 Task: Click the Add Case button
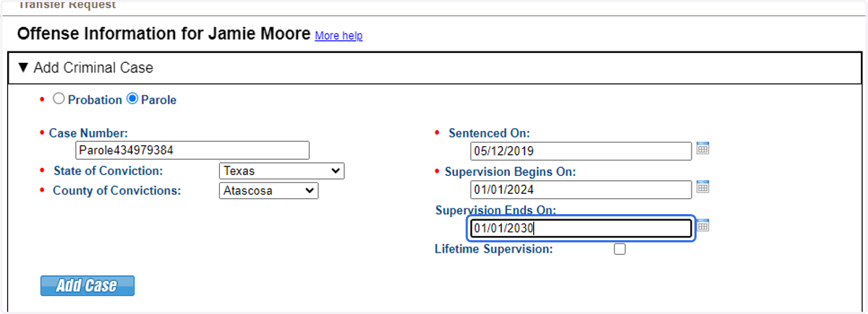pos(88,286)
